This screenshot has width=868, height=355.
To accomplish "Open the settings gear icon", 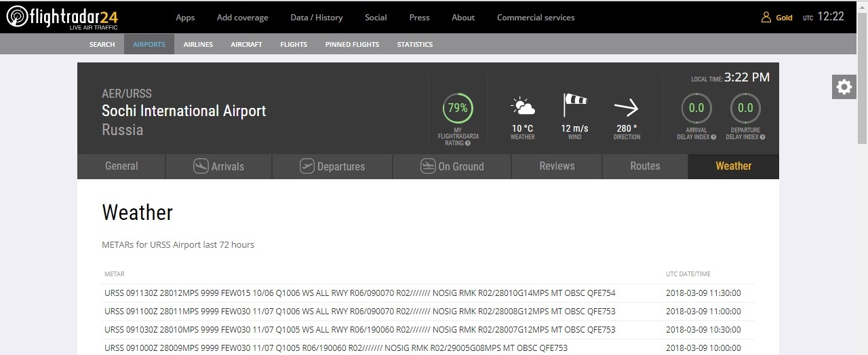I will click(844, 87).
